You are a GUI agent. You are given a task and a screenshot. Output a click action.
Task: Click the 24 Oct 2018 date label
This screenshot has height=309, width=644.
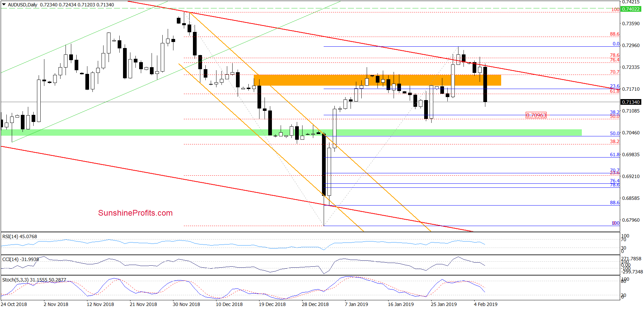pyautogui.click(x=14, y=304)
